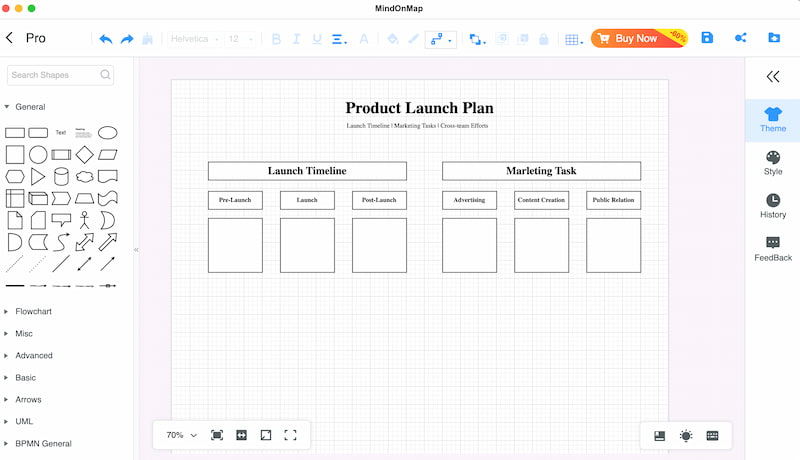This screenshot has height=460, width=800.
Task: Save the diagram with the disk icon
Action: point(707,38)
